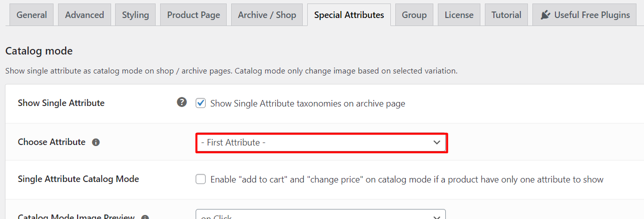644x219 pixels.
Task: Open the Advanced tab
Action: 85,15
